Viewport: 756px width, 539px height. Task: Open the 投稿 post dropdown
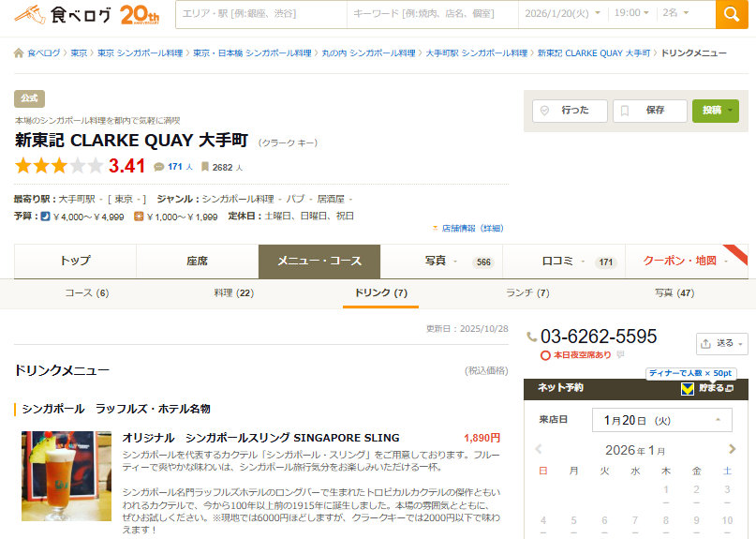click(x=715, y=111)
